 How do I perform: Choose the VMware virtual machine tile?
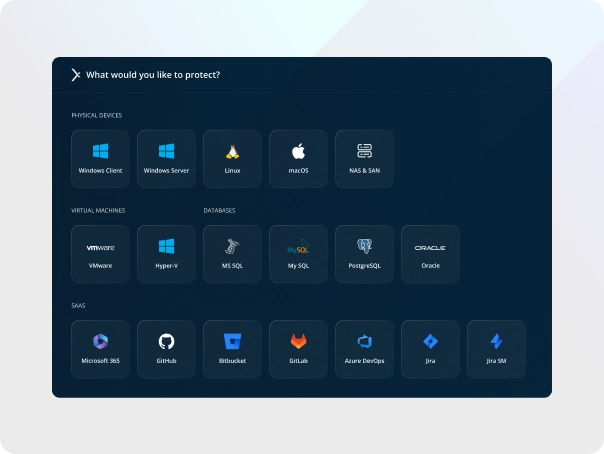pos(100,254)
